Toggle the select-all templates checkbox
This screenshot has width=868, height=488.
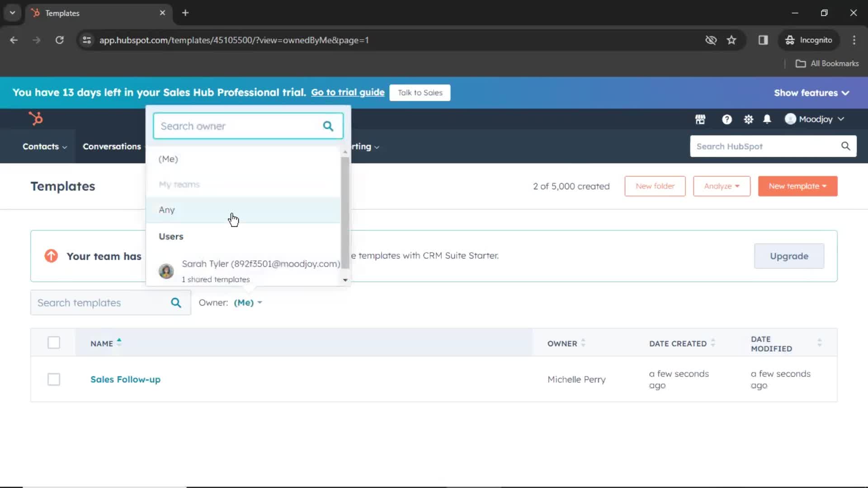(x=54, y=343)
